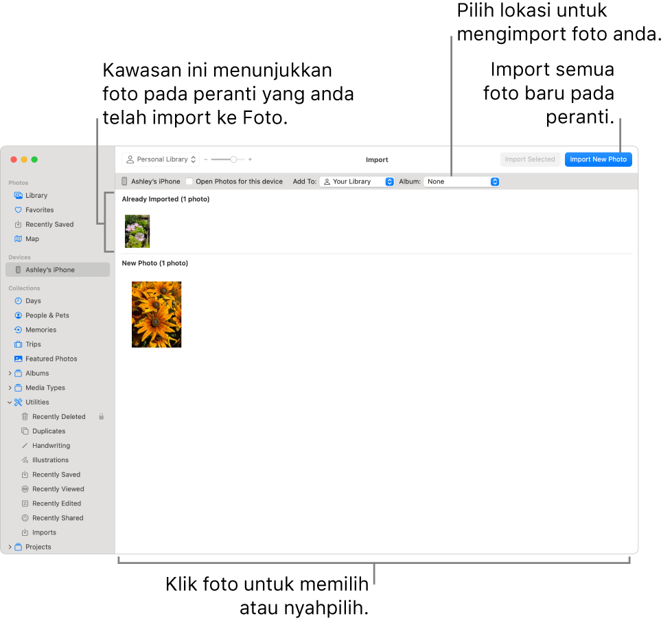
Task: Click the Ashley's iPhone label in the import bar
Action: pyautogui.click(x=156, y=182)
